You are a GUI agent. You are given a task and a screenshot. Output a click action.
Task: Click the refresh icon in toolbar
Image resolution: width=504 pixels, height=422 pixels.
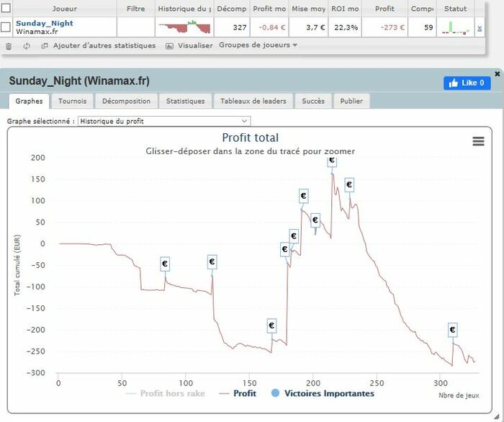[x=27, y=46]
